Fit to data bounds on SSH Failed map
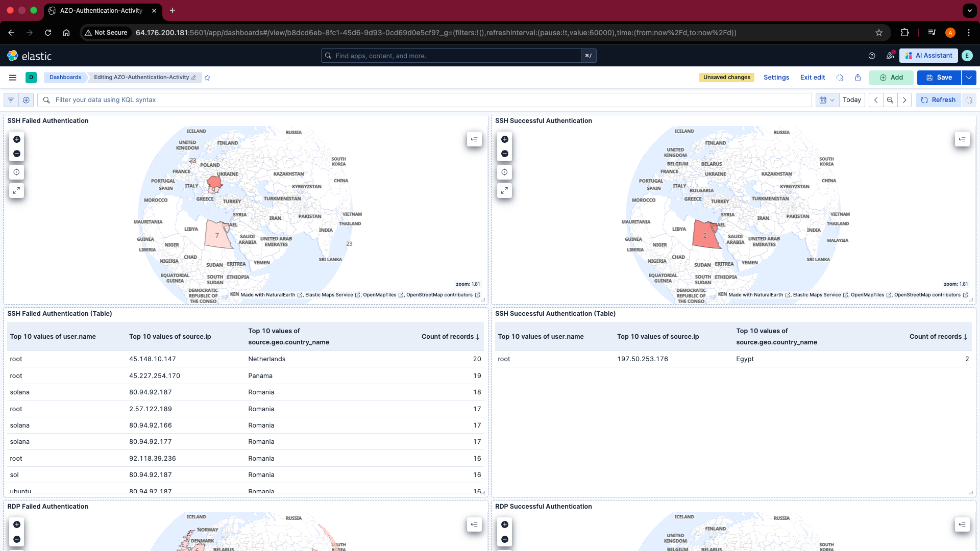Image resolution: width=980 pixels, height=551 pixels. click(17, 172)
